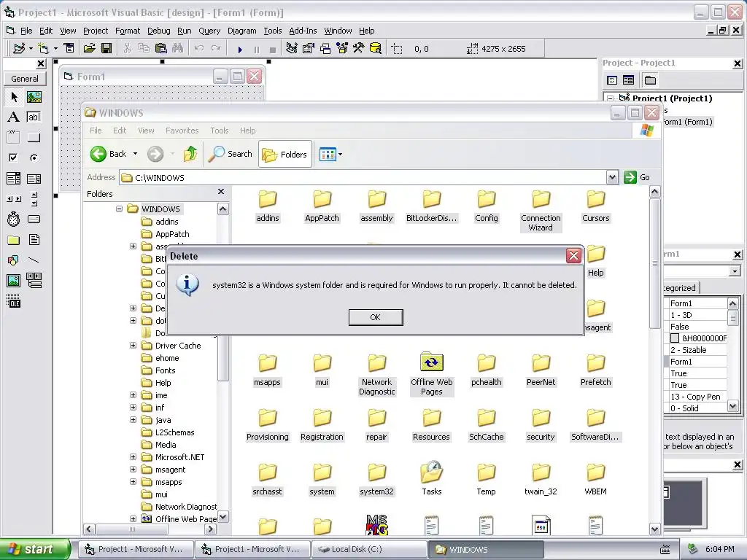Click inside the C:\WINDOWS address field

click(362, 178)
